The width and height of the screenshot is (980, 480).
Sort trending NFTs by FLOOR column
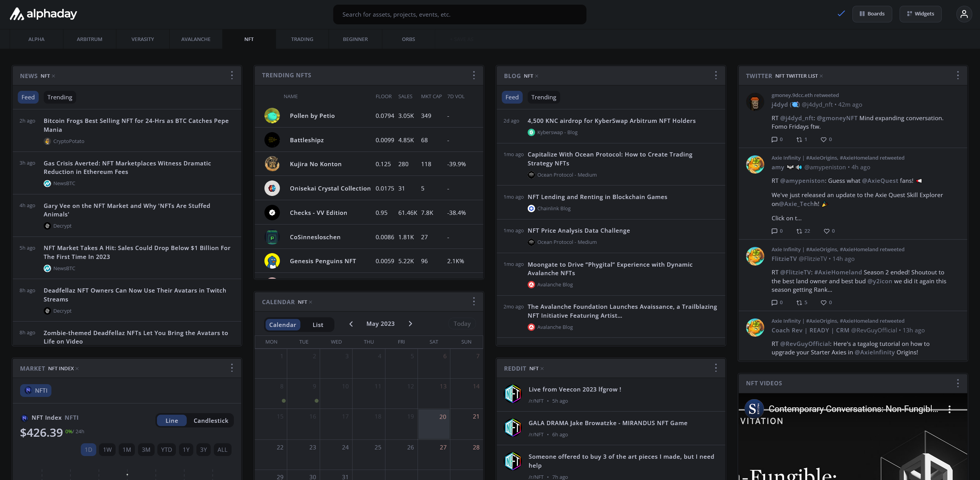[383, 96]
